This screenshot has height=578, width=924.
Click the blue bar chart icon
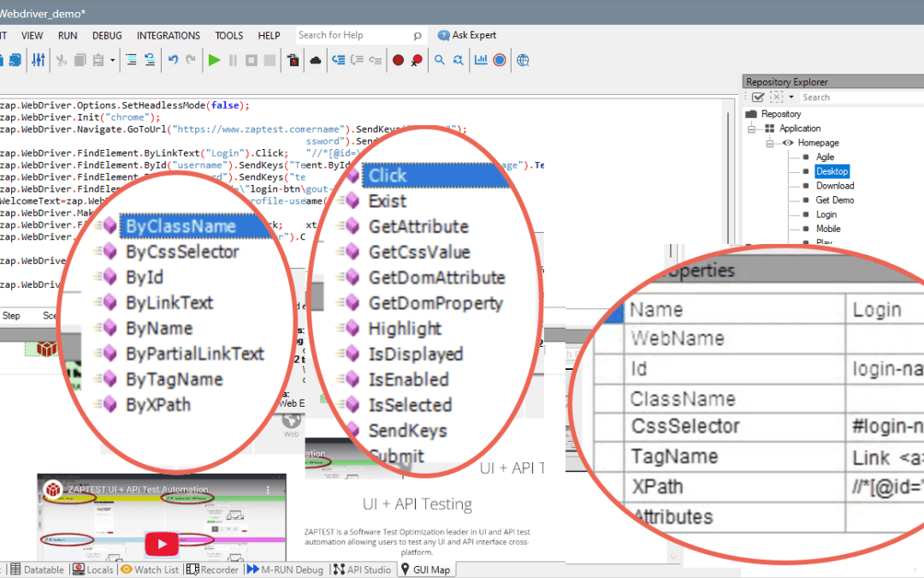[x=481, y=60]
